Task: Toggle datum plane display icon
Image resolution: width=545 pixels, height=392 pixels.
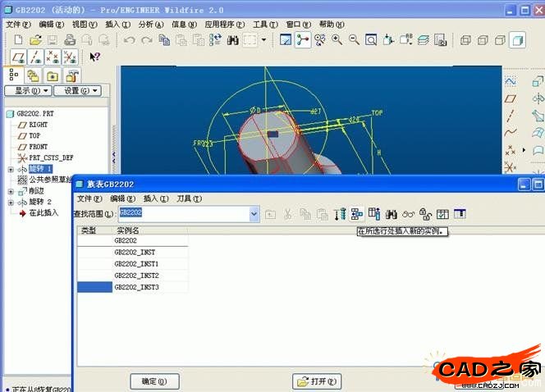Action: coord(16,57)
